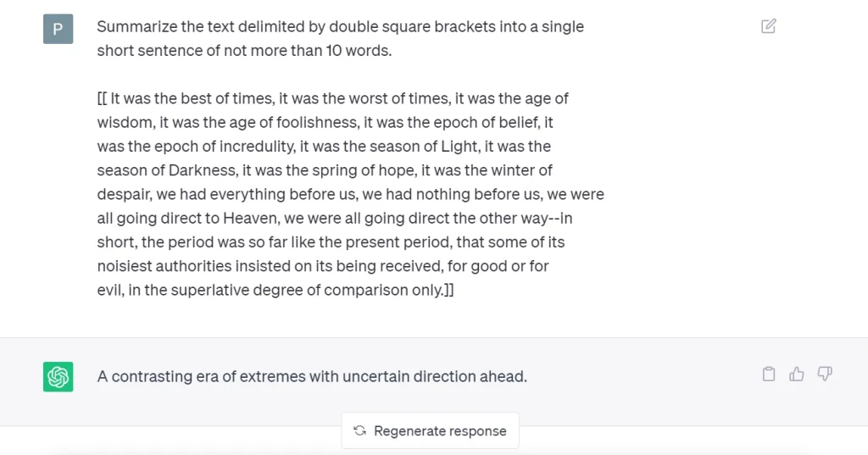Copy the response with the clipboard icon
868x455 pixels.
point(769,375)
